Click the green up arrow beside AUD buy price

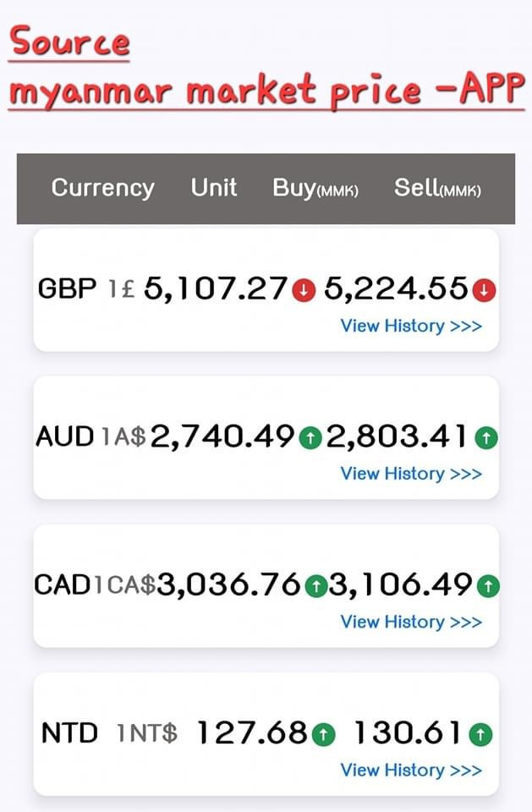pos(310,438)
